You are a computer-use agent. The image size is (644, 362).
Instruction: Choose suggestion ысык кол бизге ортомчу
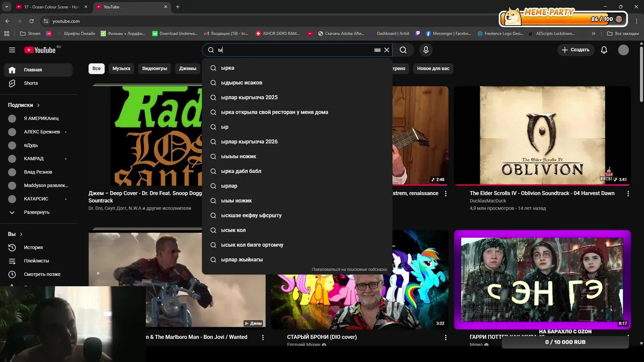pyautogui.click(x=297, y=245)
